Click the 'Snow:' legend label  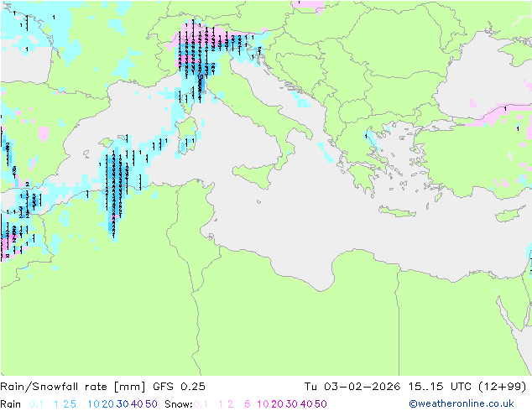click(x=179, y=404)
